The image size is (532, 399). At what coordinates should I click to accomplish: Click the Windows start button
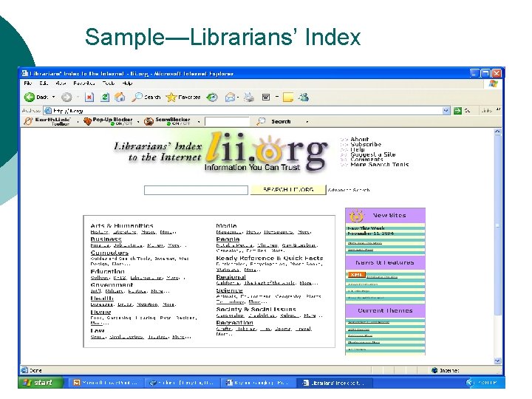pos(41,383)
